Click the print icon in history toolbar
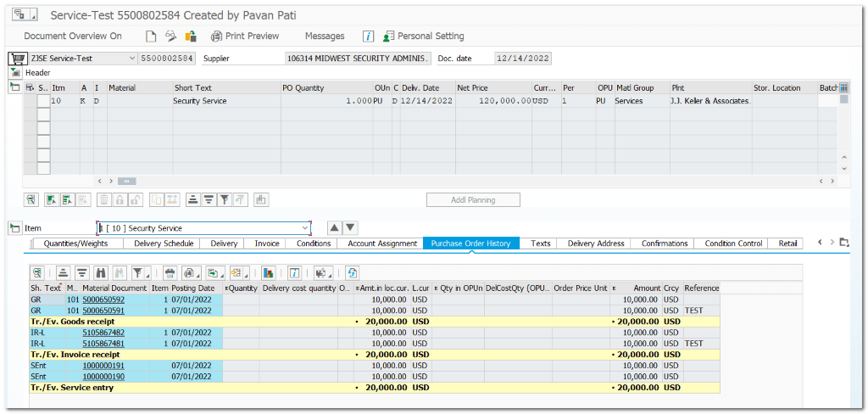 tap(170, 273)
